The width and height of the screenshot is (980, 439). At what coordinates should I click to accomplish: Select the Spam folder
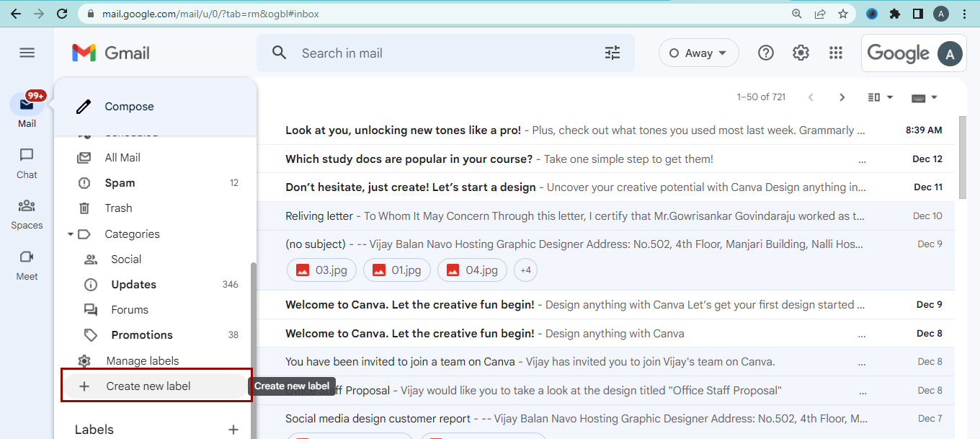[120, 183]
